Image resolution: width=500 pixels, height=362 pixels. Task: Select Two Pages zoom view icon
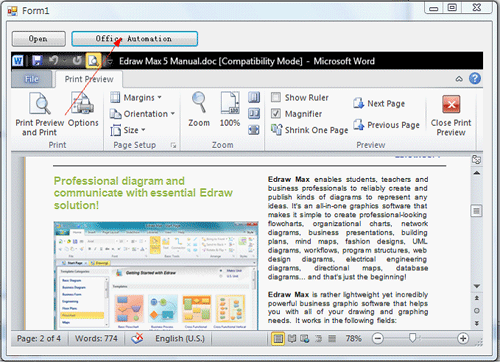point(254,114)
